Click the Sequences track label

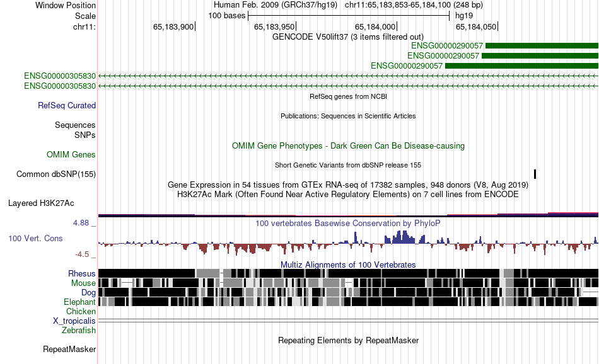[x=75, y=125]
